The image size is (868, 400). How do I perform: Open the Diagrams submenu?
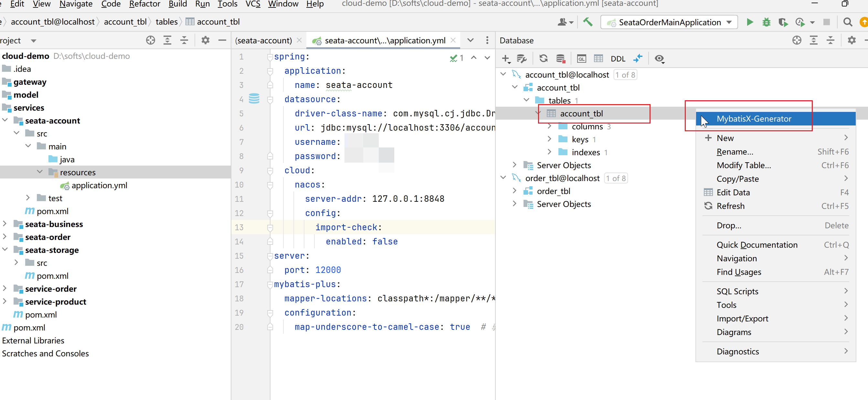pyautogui.click(x=776, y=332)
